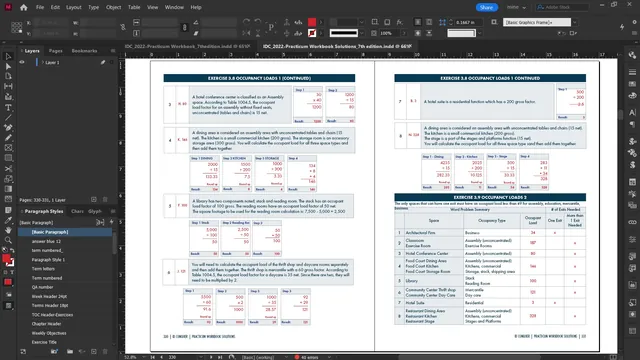Open preflight errors menu arrow in status bar
Viewport: 640px width, 360px height.
tap(329, 357)
